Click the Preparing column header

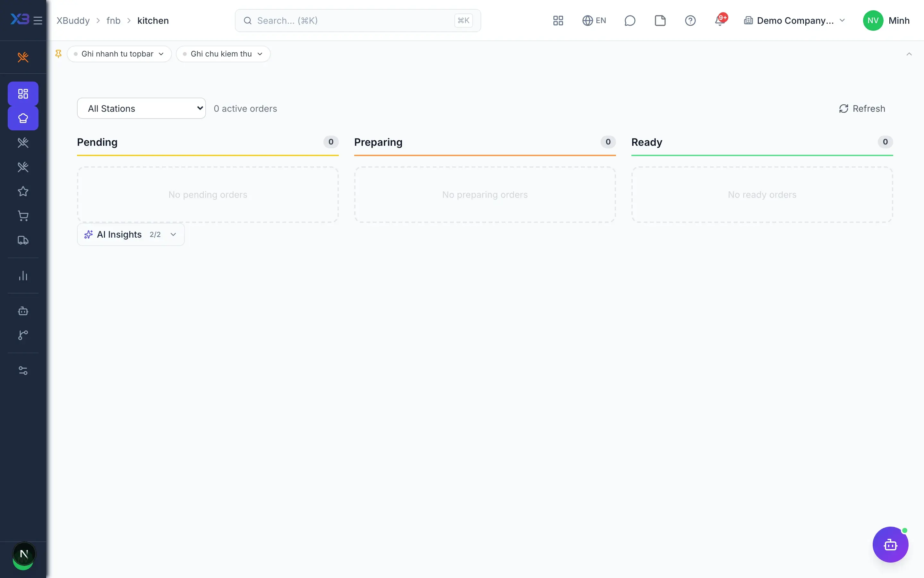click(378, 142)
